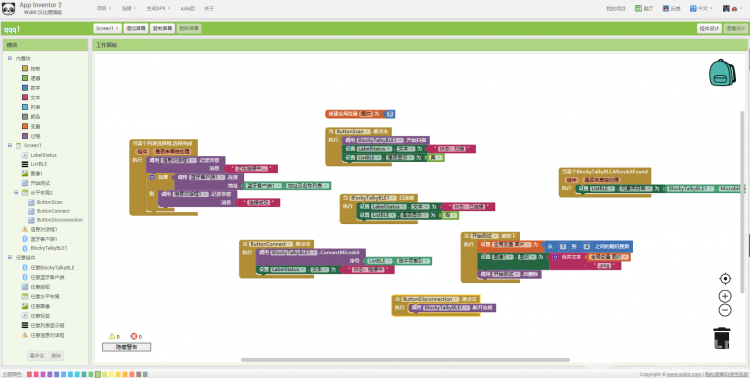Open the 反馈 feedback link
This screenshot has width=750, height=378.
point(672,9)
